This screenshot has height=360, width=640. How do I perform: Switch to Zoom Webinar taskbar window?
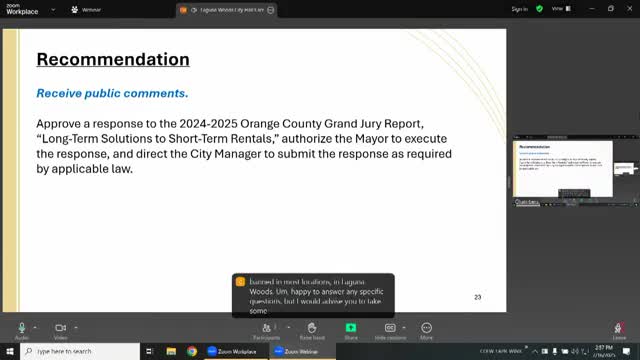pos(302,351)
